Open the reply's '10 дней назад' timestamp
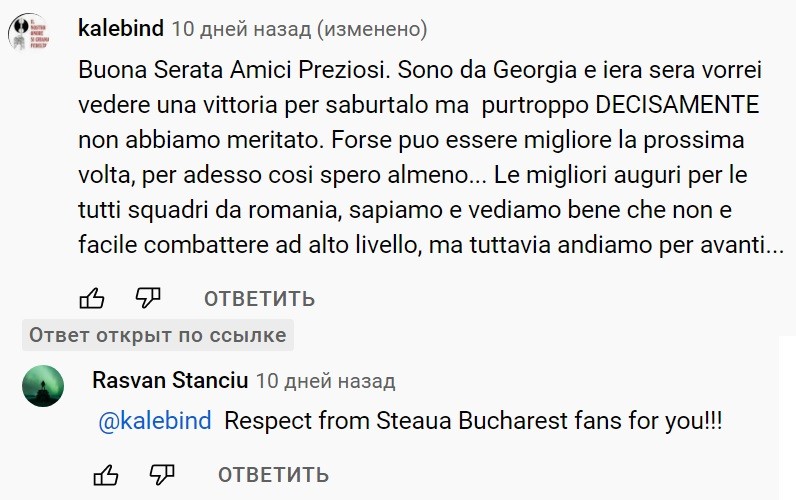 pyautogui.click(x=325, y=381)
